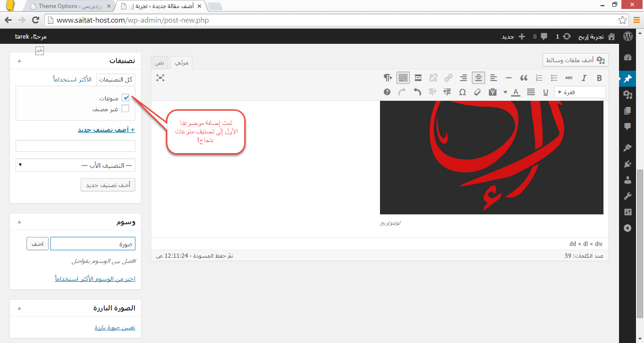Viewport: 644px width, 343px height.
Task: Click اختر من الوسوم الأكثر استخداماً link
Action: (95, 279)
